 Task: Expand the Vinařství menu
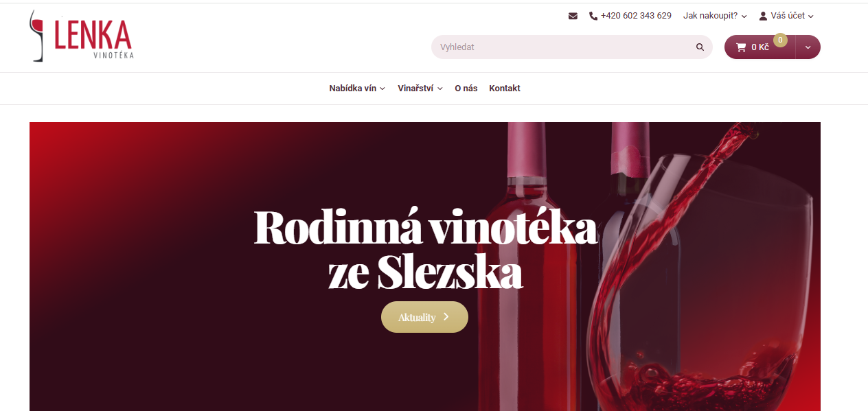420,89
